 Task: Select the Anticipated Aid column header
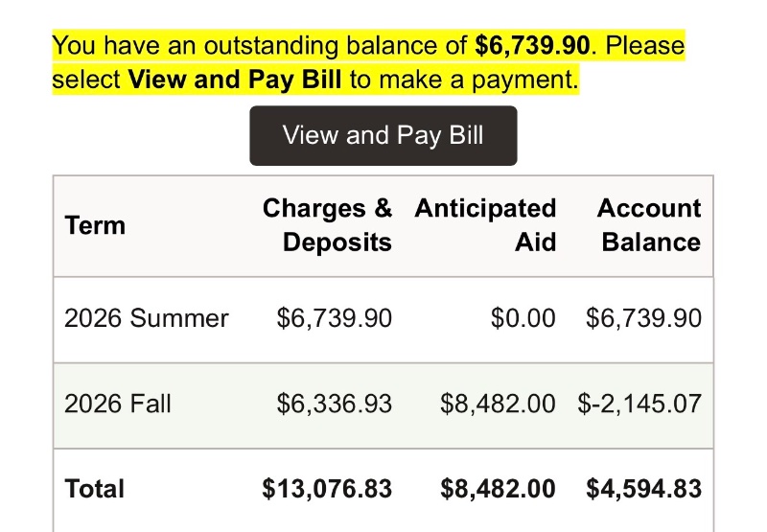(x=485, y=225)
